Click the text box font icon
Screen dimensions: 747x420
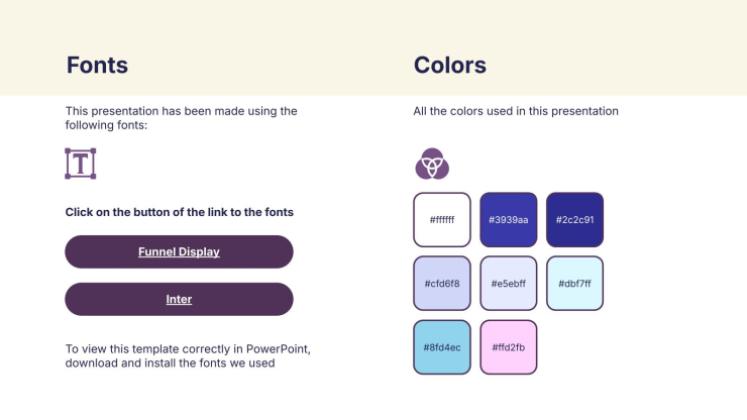[80, 164]
